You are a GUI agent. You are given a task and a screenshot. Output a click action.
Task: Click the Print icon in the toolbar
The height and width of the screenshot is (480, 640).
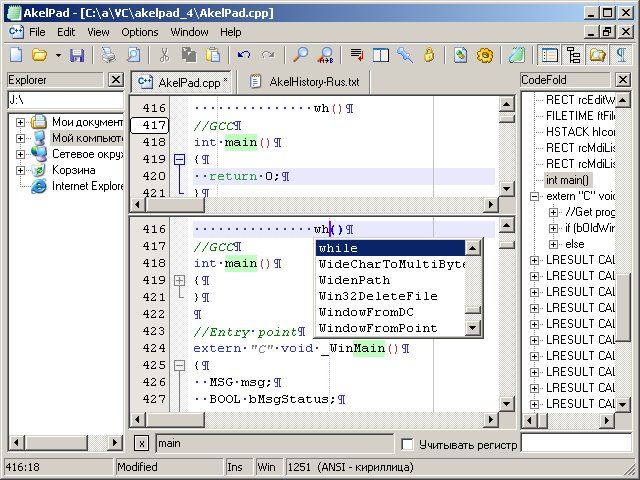tap(109, 55)
